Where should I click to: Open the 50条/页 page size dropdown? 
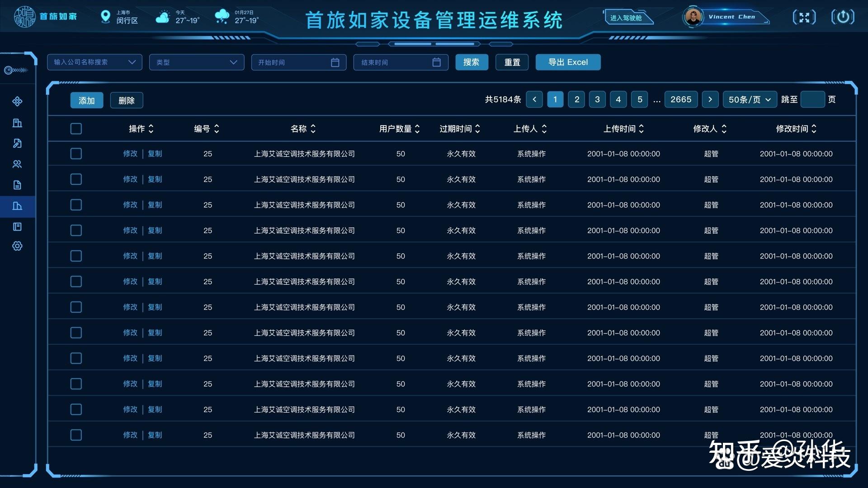point(749,99)
